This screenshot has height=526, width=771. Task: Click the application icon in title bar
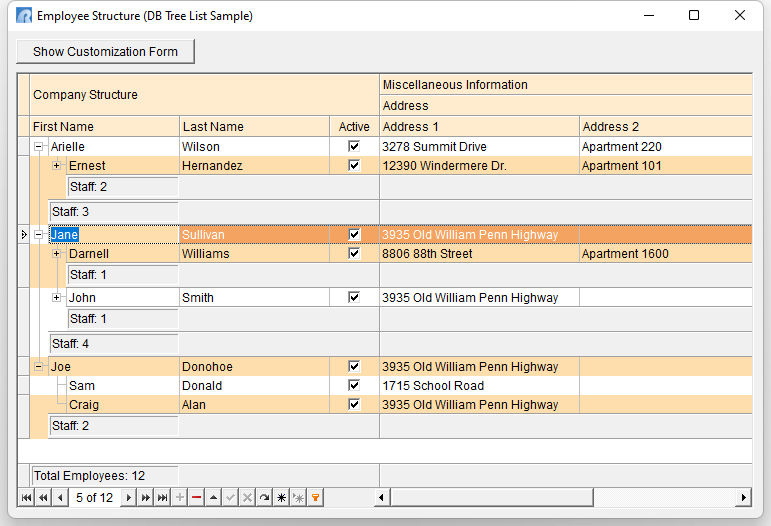point(24,16)
